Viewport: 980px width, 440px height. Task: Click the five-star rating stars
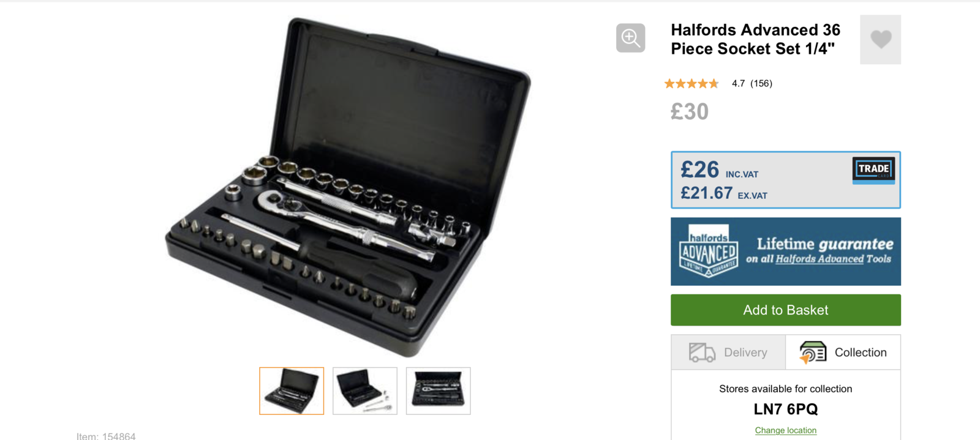tap(692, 83)
